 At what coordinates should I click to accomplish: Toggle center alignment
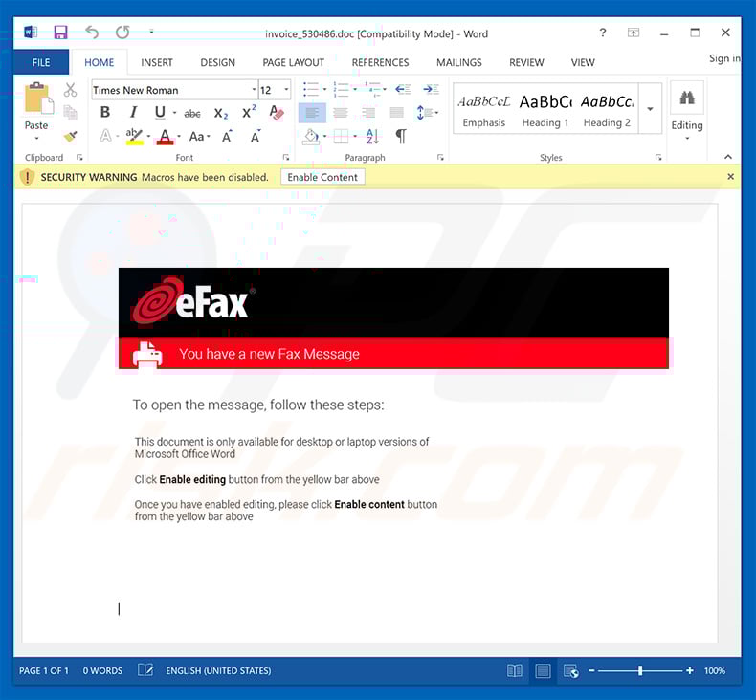(341, 113)
